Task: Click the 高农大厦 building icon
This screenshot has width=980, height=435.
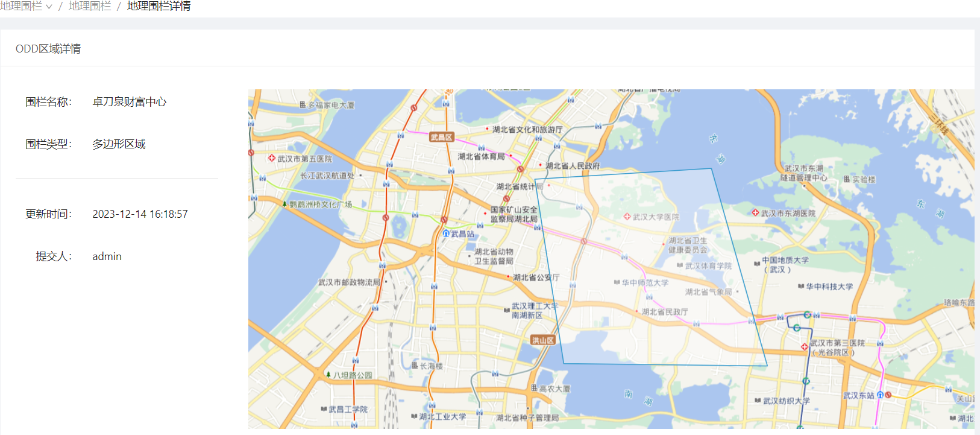Action: coord(534,389)
